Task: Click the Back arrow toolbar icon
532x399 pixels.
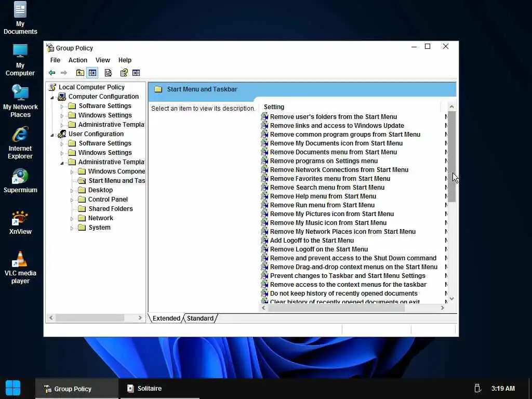Action: [x=52, y=73]
